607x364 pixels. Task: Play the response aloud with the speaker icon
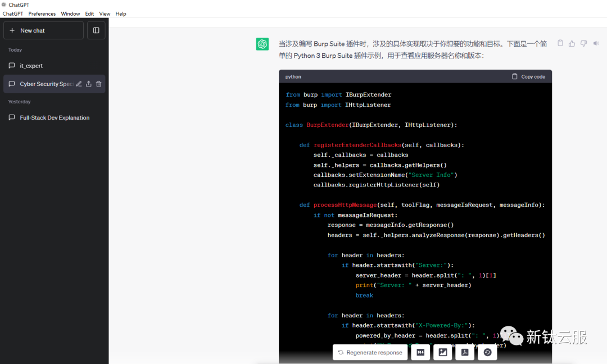(596, 43)
